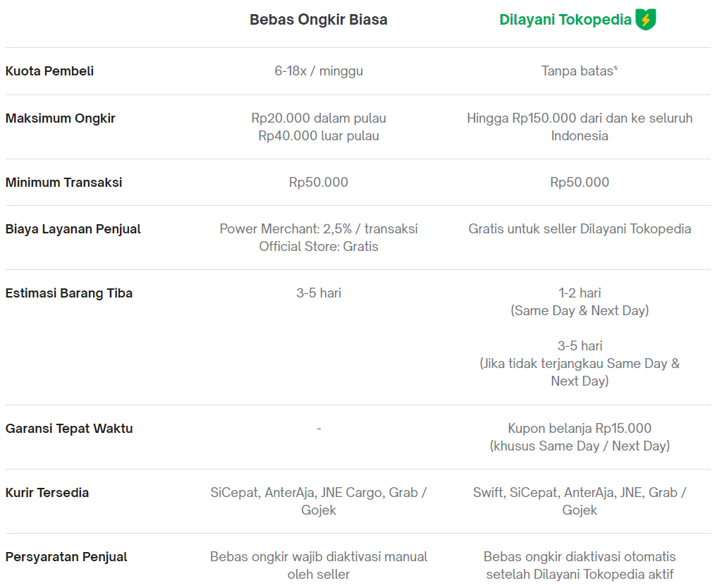Click the Hingga Rp150.000 shipping text
This screenshot has height=588, width=717.
coord(580,127)
